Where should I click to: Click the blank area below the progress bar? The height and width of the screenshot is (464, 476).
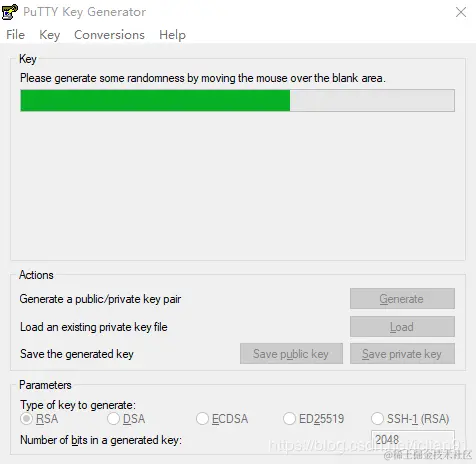pyautogui.click(x=237, y=185)
